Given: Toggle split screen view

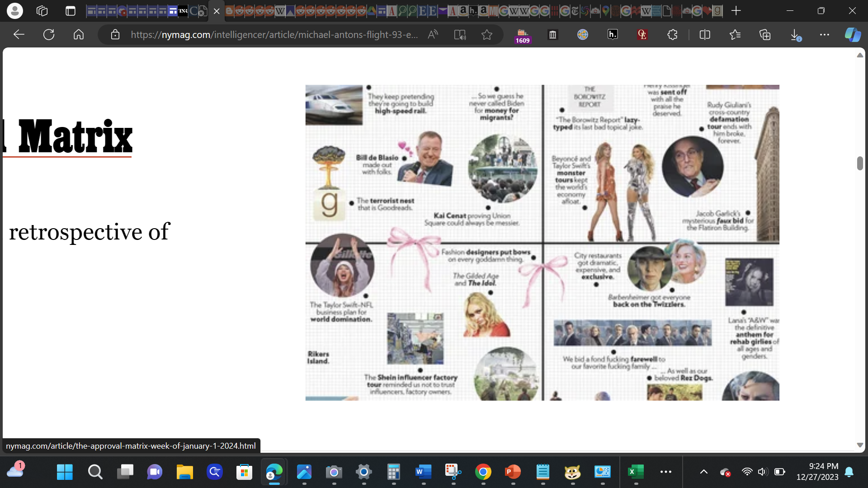Looking at the screenshot, I should click(705, 34).
